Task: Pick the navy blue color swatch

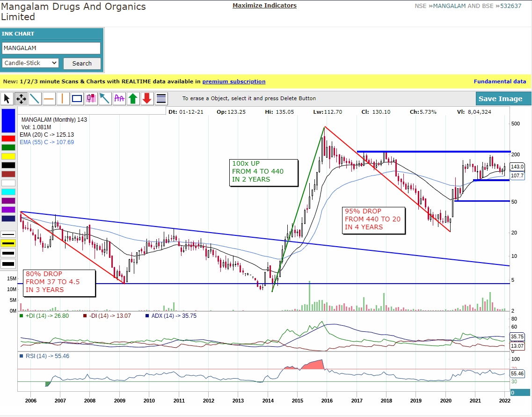Action: coord(8,219)
